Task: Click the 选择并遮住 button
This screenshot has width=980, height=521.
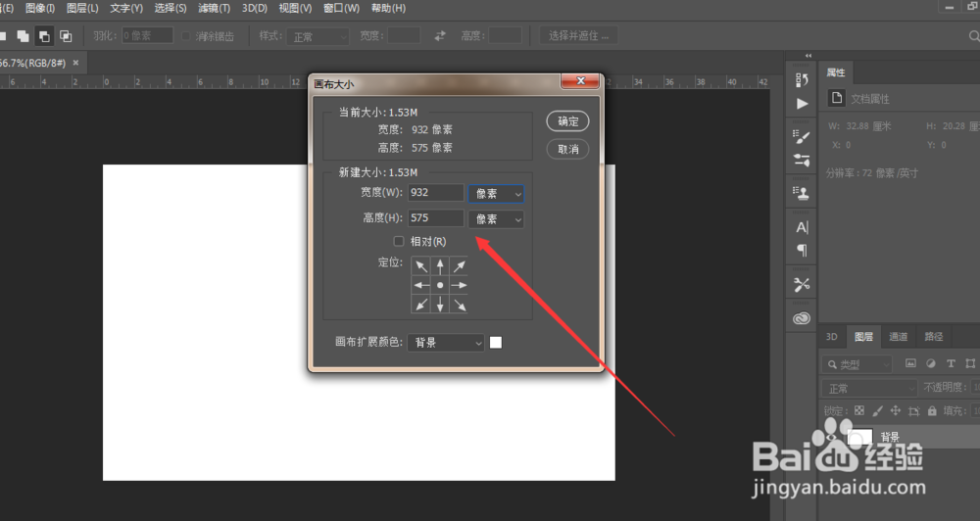Action: 578,35
